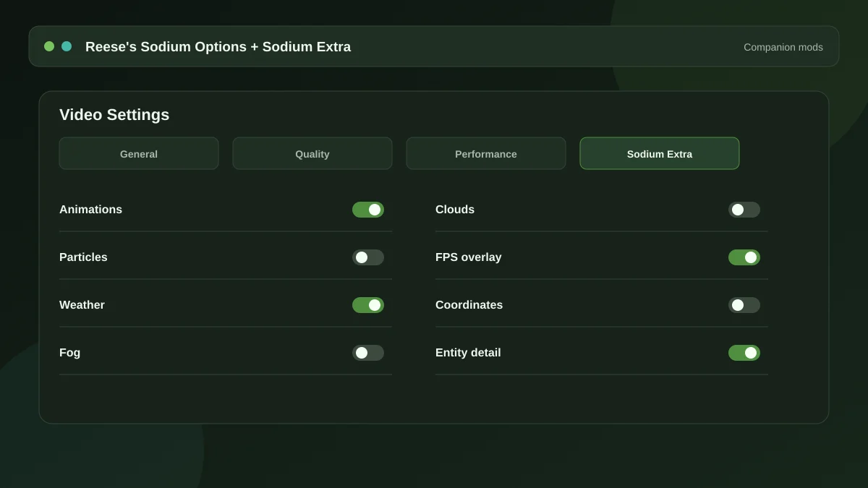Enable the Coordinates toggle
The image size is (868, 488).
(744, 305)
